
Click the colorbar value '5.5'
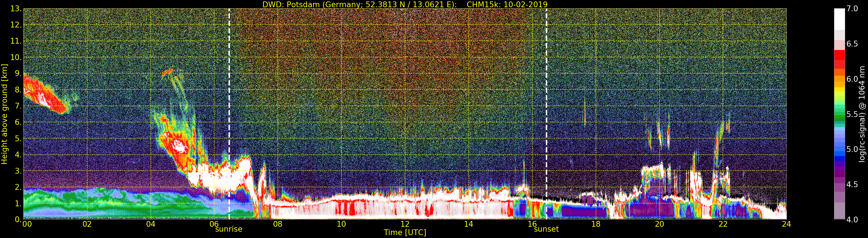point(852,114)
